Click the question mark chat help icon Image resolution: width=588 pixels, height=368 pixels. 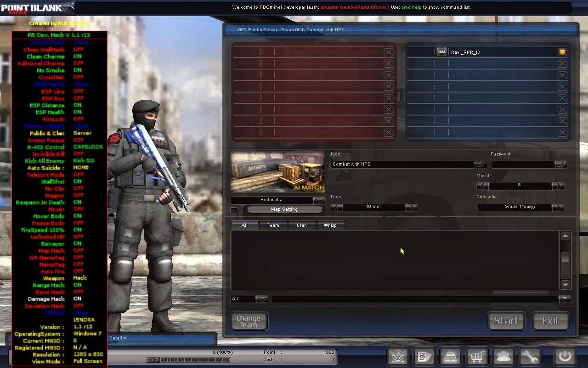pos(565,299)
